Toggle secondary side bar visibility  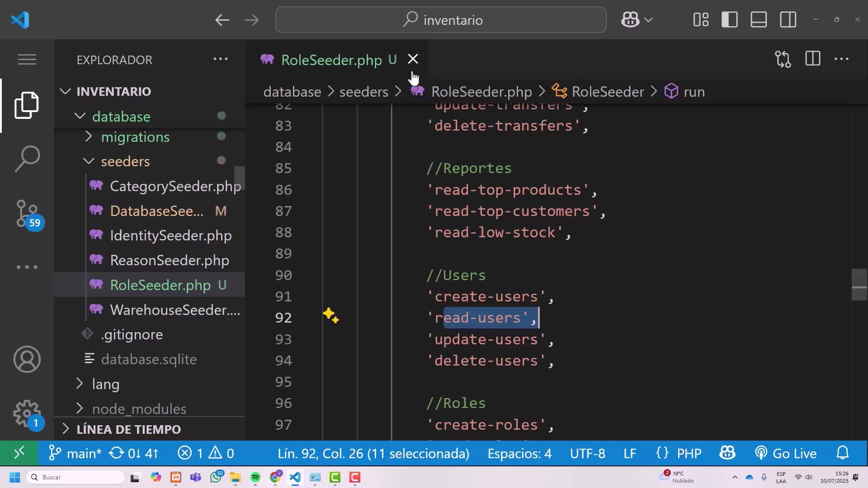pyautogui.click(x=788, y=20)
